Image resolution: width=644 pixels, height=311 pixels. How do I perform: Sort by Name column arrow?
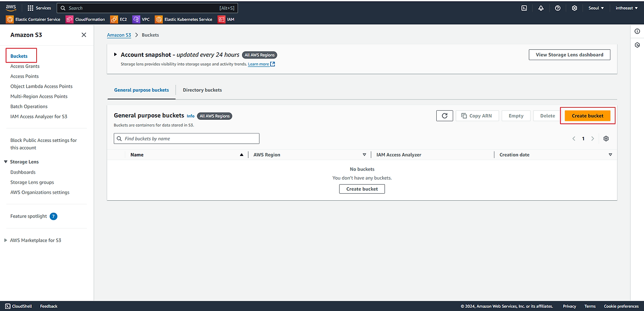[242, 155]
